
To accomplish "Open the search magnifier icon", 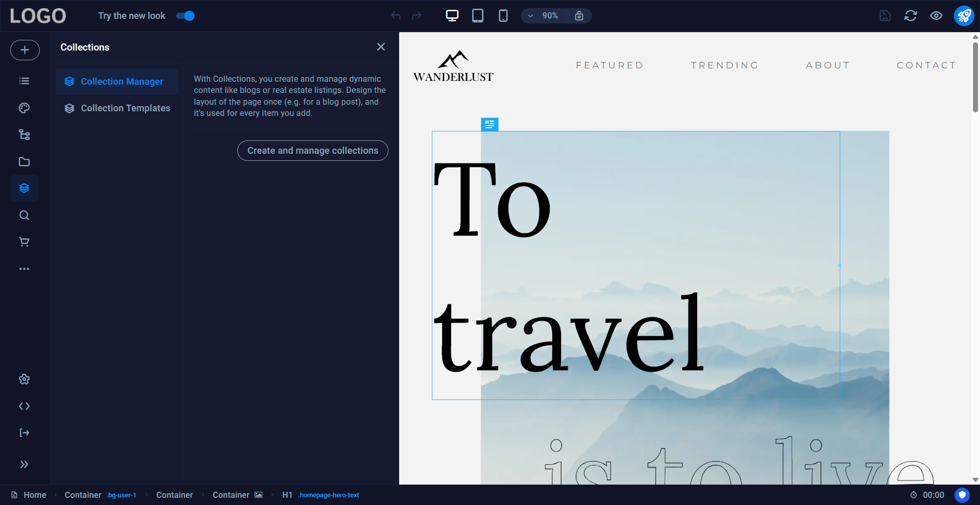I will tap(24, 215).
